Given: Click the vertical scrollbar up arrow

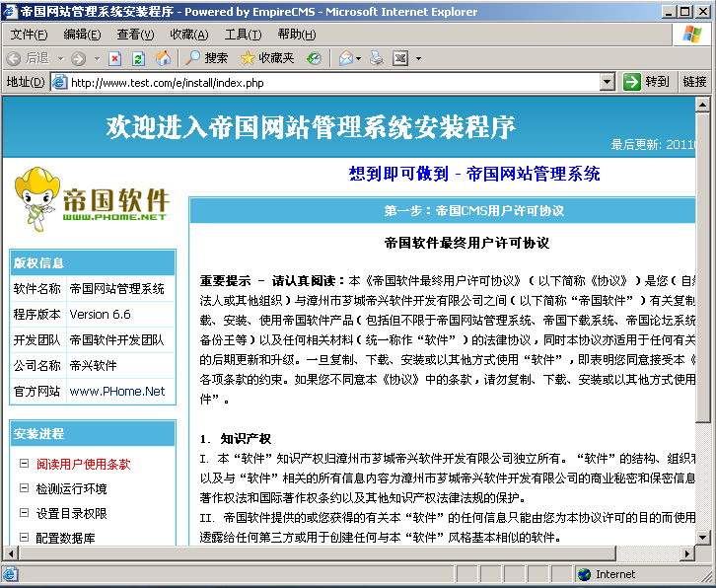Looking at the screenshot, I should [x=702, y=105].
